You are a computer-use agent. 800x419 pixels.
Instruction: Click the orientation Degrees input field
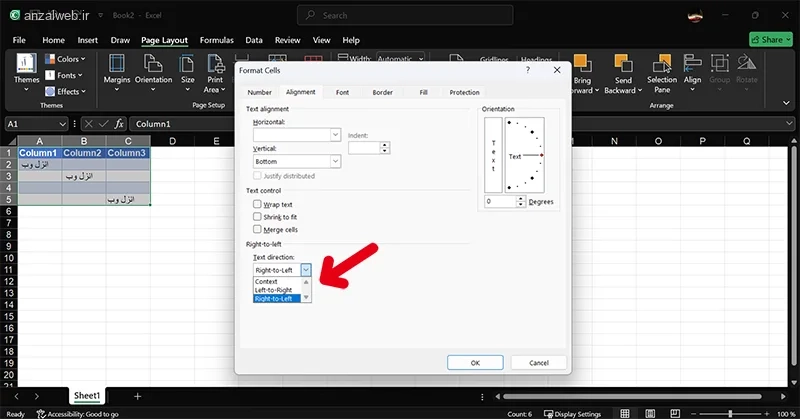click(499, 202)
